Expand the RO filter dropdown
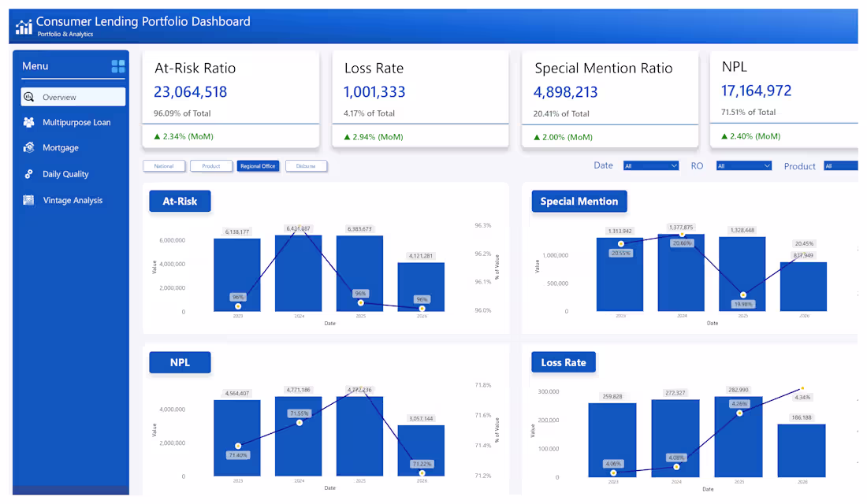 (x=744, y=166)
